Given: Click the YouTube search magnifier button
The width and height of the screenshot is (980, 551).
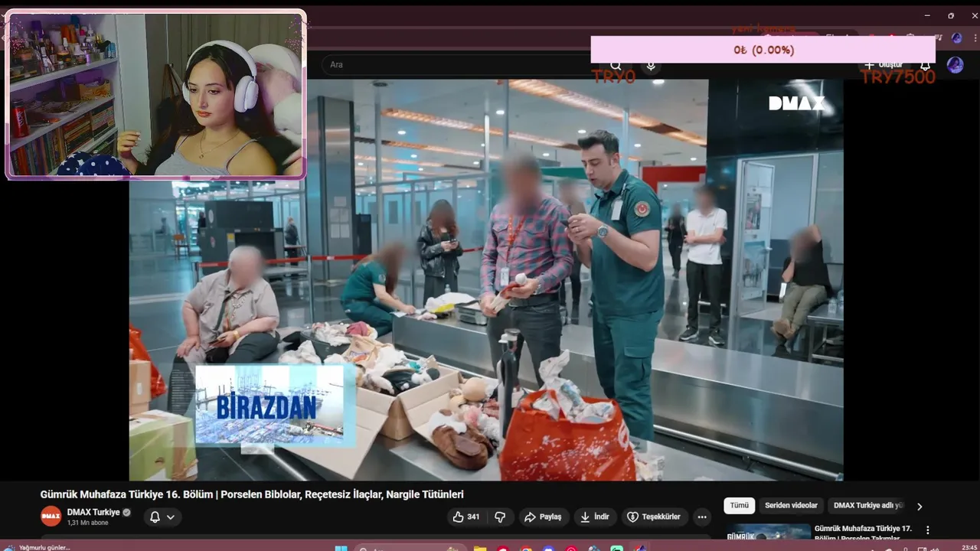Looking at the screenshot, I should pos(616,67).
